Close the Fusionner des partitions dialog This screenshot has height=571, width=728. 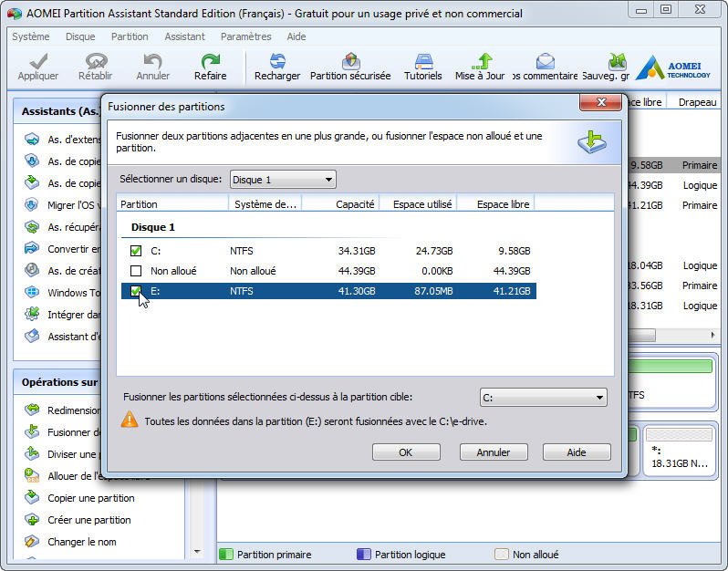coord(601,102)
